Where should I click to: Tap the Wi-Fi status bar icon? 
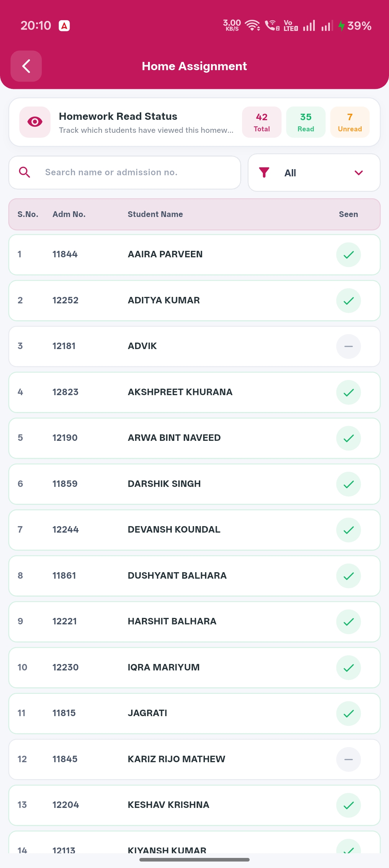point(252,26)
